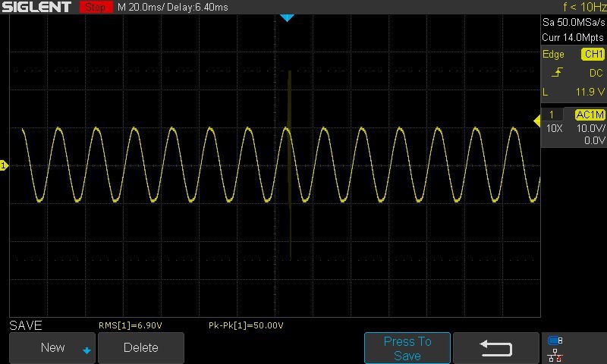
Task: Click the trigger level value 11.9 V
Action: point(590,92)
